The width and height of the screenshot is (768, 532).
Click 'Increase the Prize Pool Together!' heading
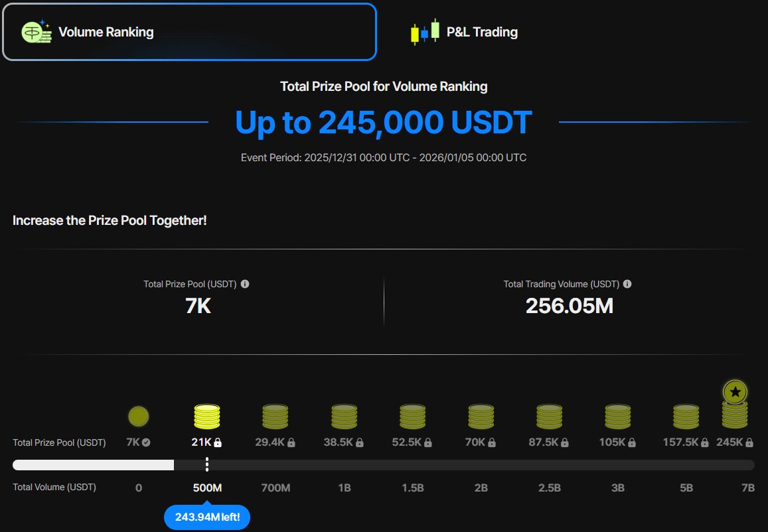click(110, 221)
